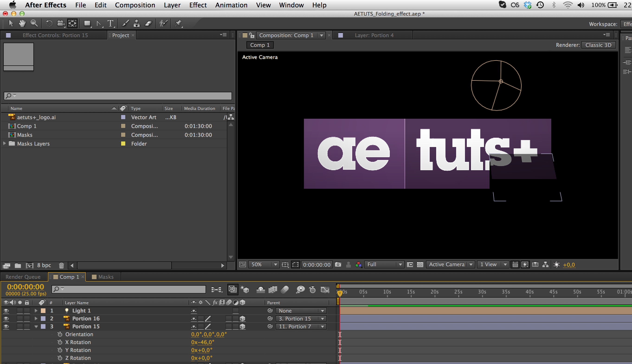
Task: Toggle 3D layer switch for Portion 15
Action: pyautogui.click(x=242, y=326)
